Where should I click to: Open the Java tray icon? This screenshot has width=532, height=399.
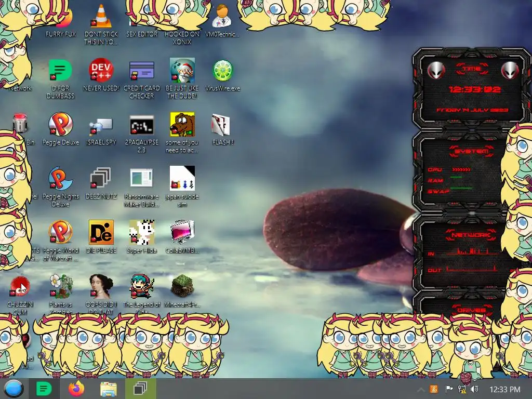(434, 389)
